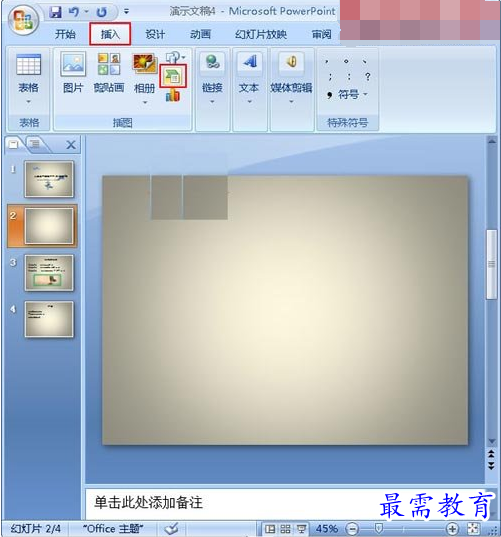This screenshot has width=501, height=537.
Task: Insert a SmartArt graphic
Action: coord(173,76)
